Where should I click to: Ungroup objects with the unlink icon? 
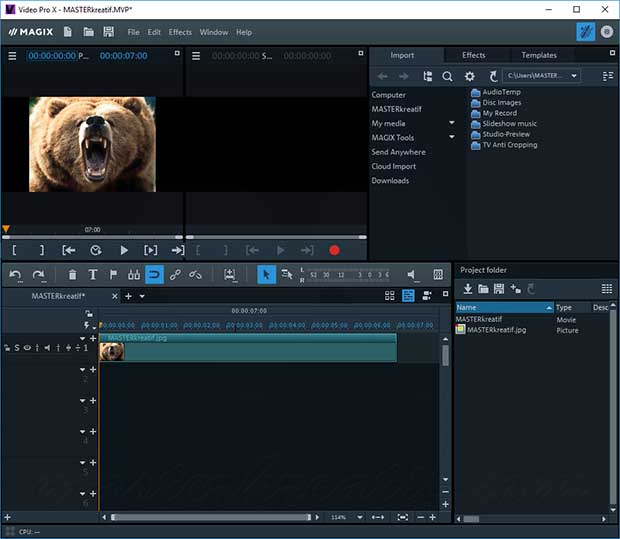coord(195,274)
